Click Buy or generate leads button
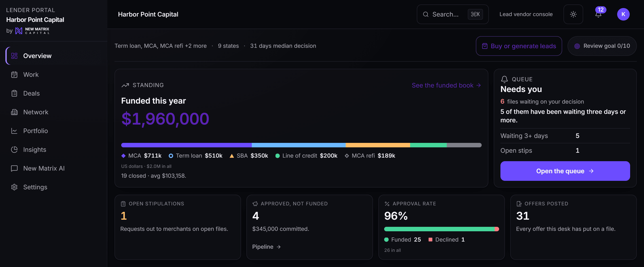Viewport: 644px width, 267px height. pyautogui.click(x=519, y=46)
